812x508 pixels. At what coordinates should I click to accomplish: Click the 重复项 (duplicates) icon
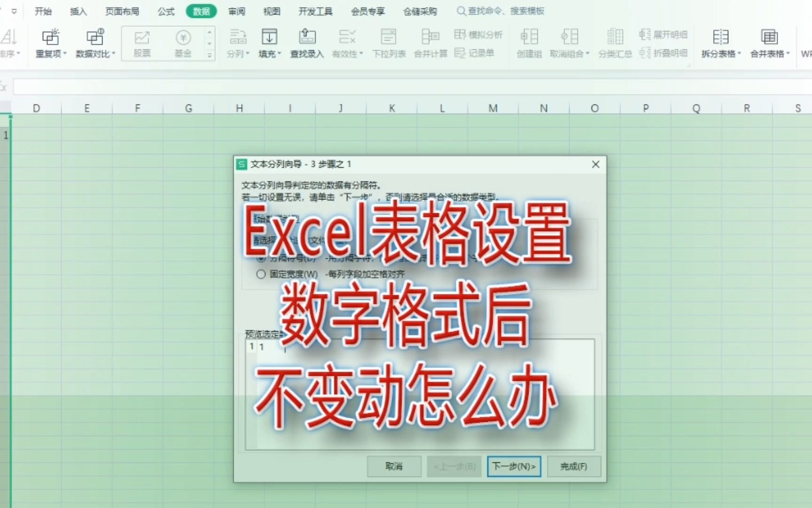[x=50, y=37]
